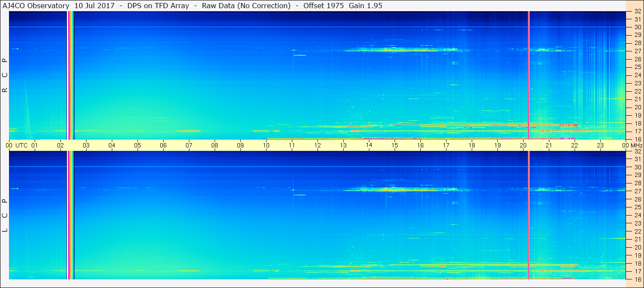
Task: Click the 27 MHz tick label in RCP panel
Action: coord(638,51)
